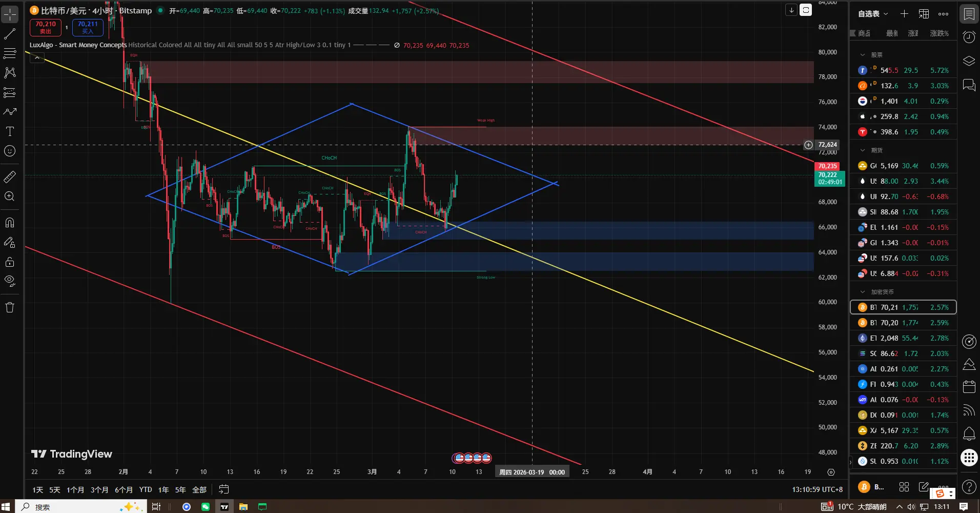Toggle hide all drawings eye
The image size is (980, 513).
click(10, 281)
